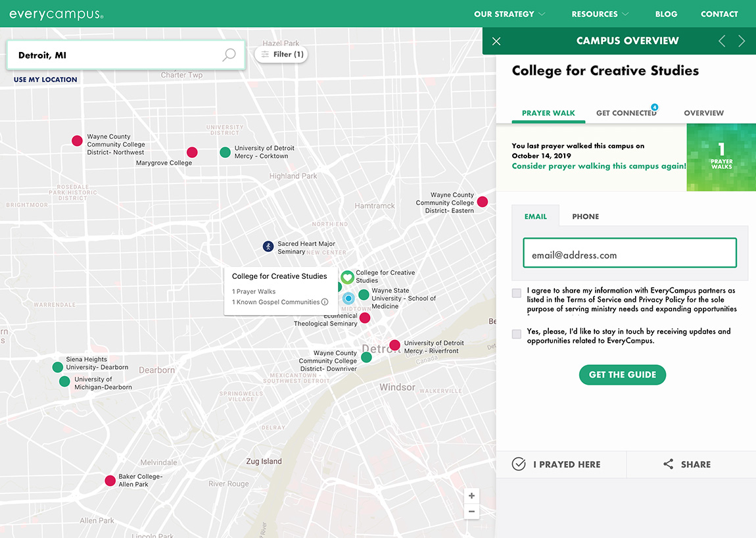This screenshot has width=756, height=538.
Task: Click the everycampus logo
Action: (57, 14)
